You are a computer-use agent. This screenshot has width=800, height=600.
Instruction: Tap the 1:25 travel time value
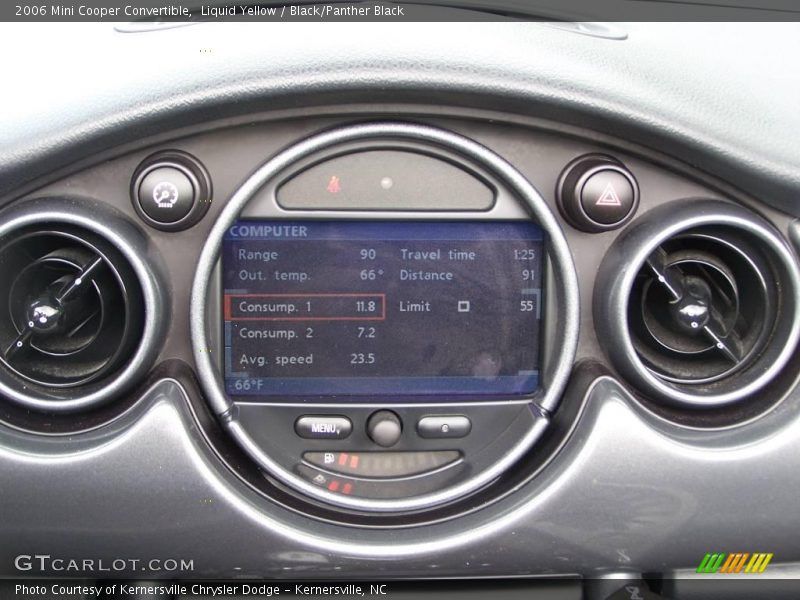(524, 255)
